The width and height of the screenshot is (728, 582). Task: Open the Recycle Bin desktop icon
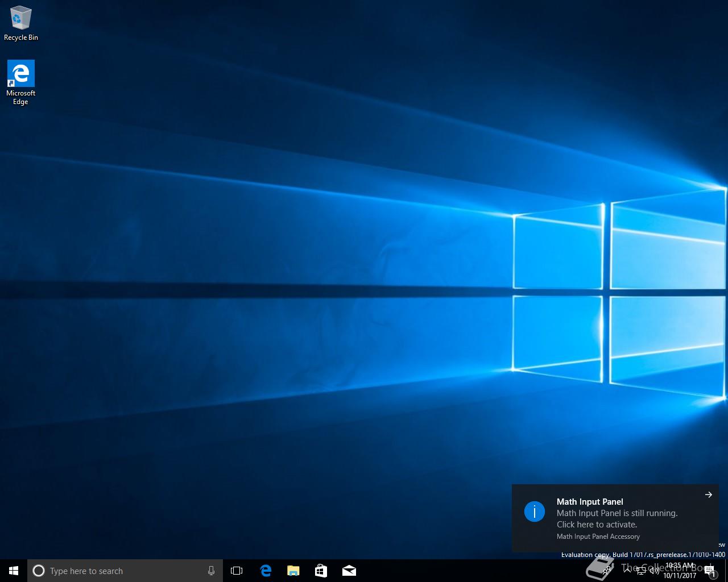(x=20, y=24)
